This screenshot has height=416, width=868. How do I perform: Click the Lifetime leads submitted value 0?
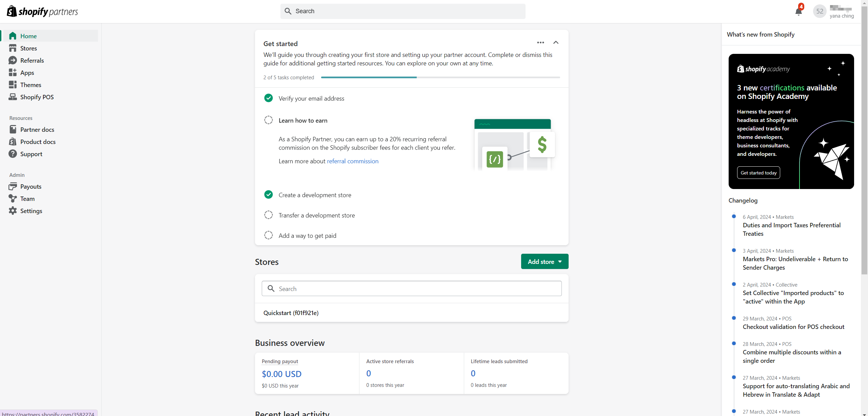click(473, 373)
